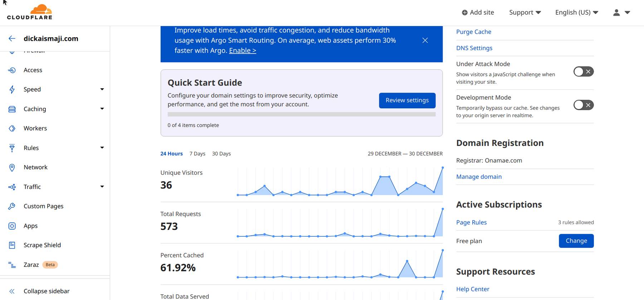644x300 pixels.
Task: Click the Purge Cache link
Action: [474, 32]
